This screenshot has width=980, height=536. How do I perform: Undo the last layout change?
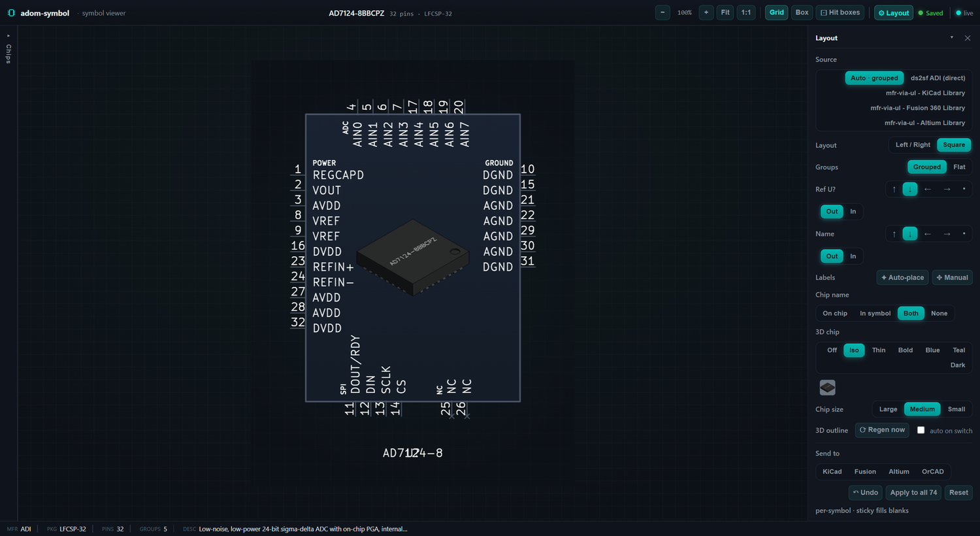(866, 493)
